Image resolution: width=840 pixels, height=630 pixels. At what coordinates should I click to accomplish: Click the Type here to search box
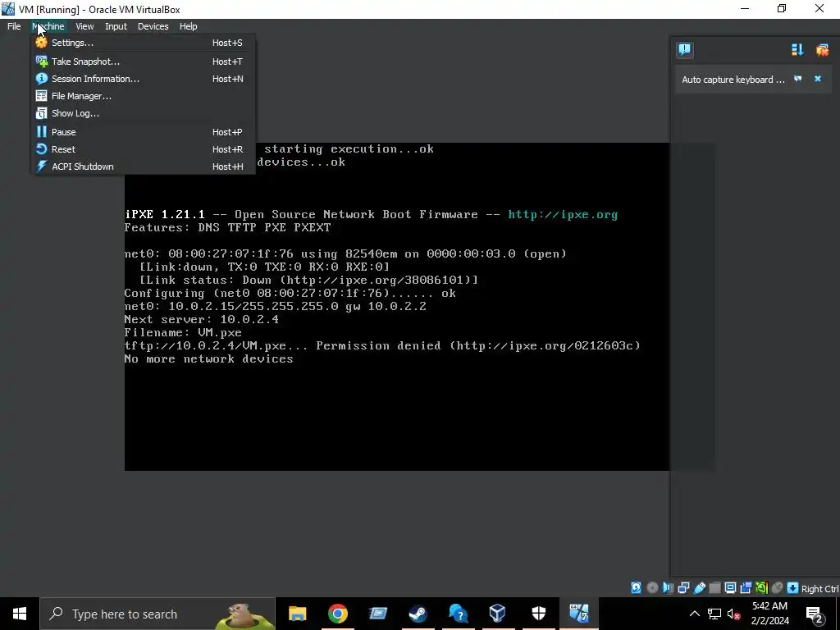[x=157, y=614]
